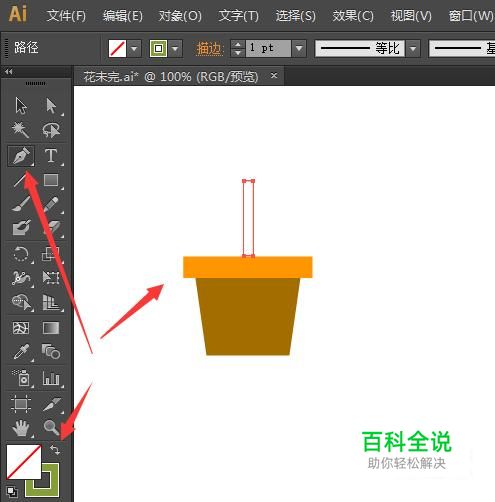Open the 等比 width profile dropdown
This screenshot has width=495, height=502.
click(413, 49)
